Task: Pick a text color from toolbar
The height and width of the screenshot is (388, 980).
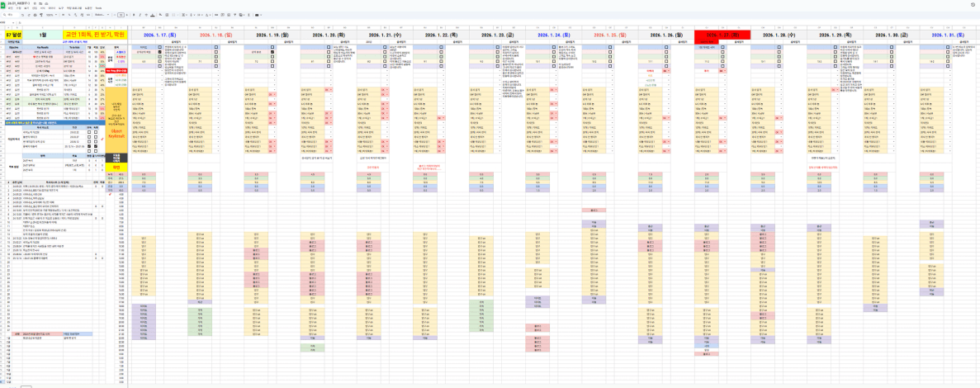Action: click(153, 15)
